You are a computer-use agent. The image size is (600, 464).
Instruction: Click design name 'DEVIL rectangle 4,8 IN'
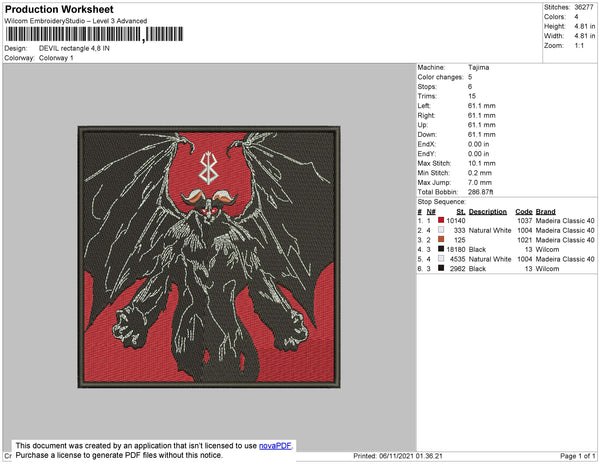74,49
